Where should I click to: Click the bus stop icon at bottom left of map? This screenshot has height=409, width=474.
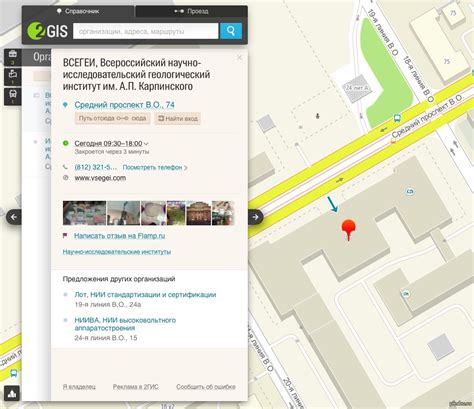click(x=14, y=373)
